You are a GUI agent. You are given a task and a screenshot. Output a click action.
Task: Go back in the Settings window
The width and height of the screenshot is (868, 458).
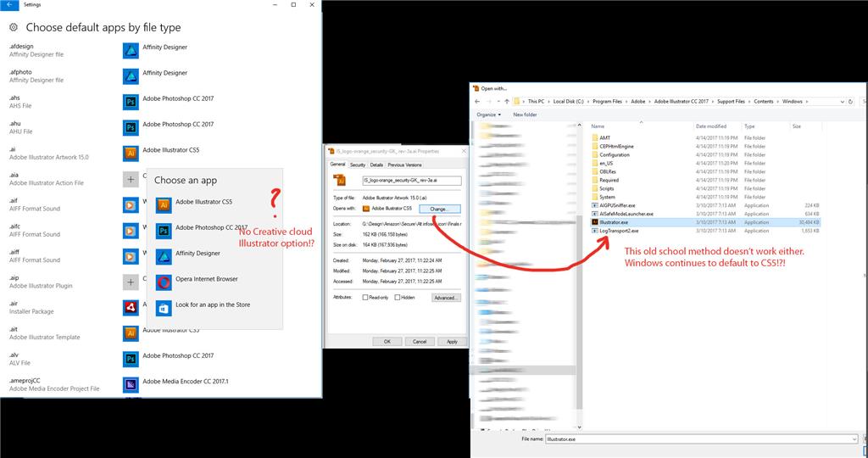(x=9, y=4)
